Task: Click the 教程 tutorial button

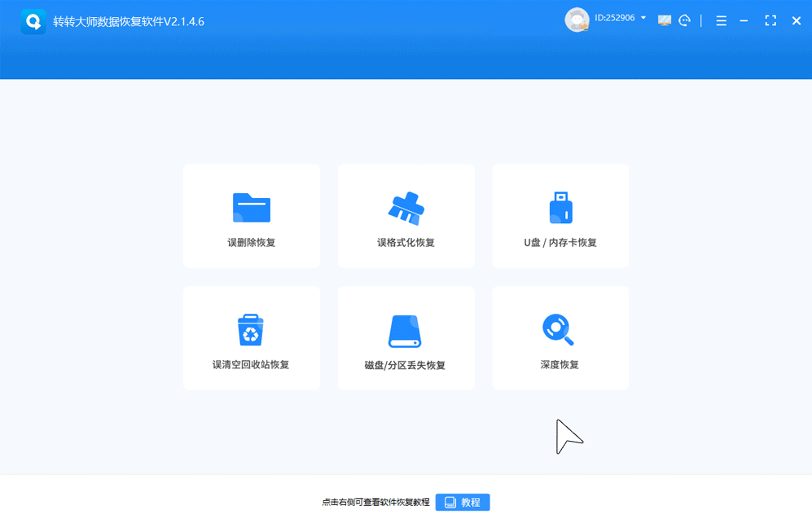Action: (463, 502)
